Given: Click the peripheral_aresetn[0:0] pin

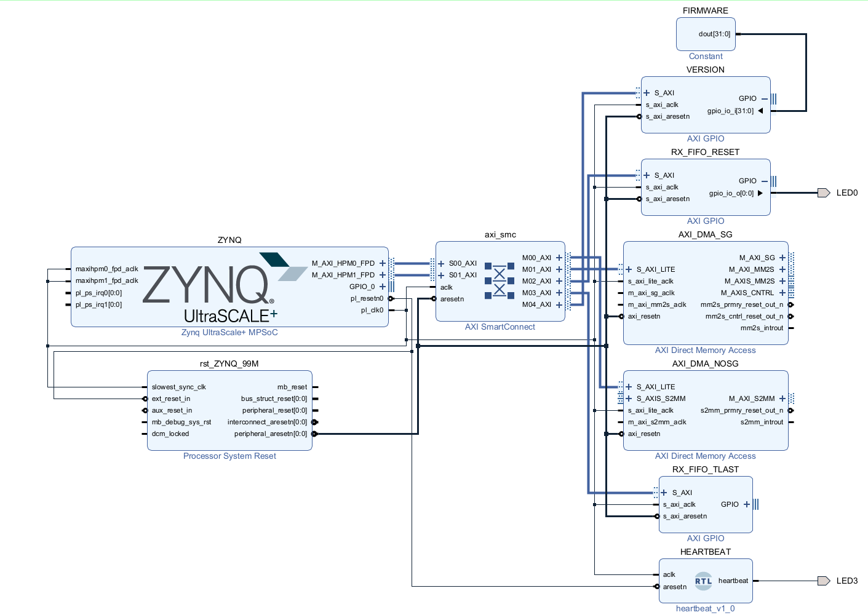Looking at the screenshot, I should tap(271, 434).
